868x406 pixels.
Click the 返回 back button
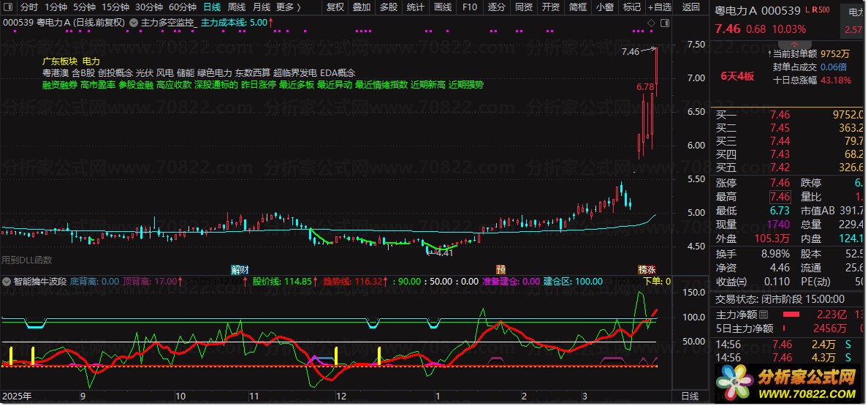[690, 7]
